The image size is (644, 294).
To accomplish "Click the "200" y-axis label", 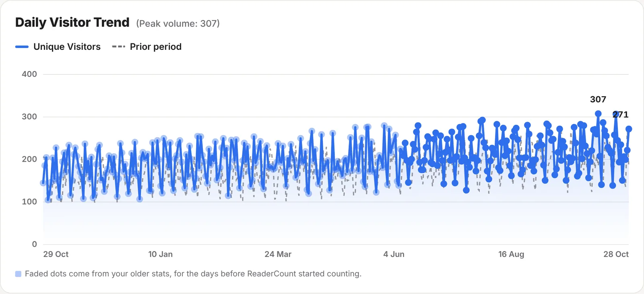I will pos(29,159).
